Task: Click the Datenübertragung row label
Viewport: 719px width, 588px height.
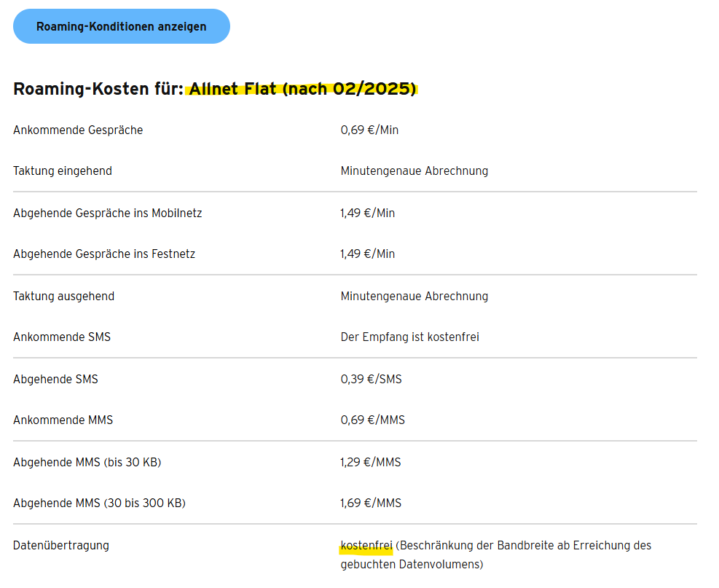Action: (x=61, y=546)
